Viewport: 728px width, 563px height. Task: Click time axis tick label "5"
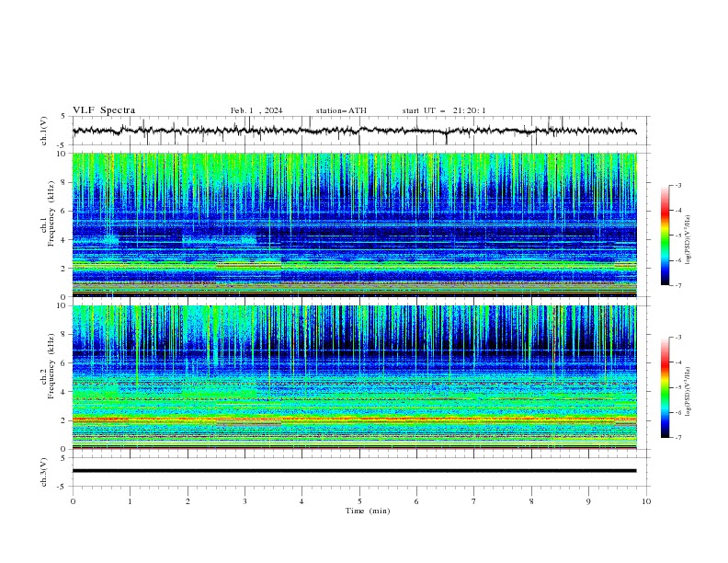(359, 501)
